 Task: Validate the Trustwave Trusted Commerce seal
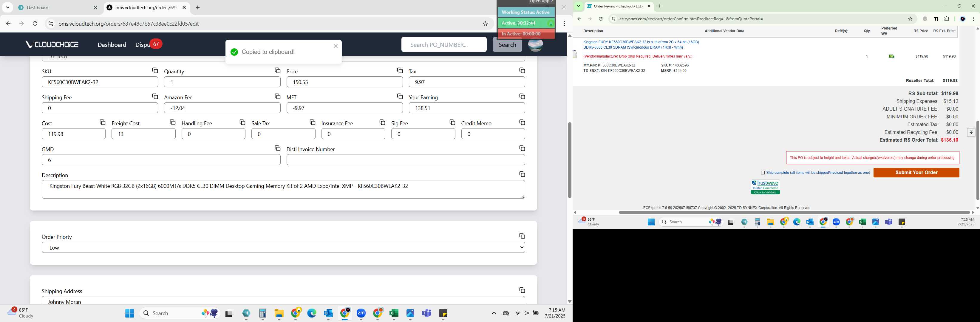point(765,187)
